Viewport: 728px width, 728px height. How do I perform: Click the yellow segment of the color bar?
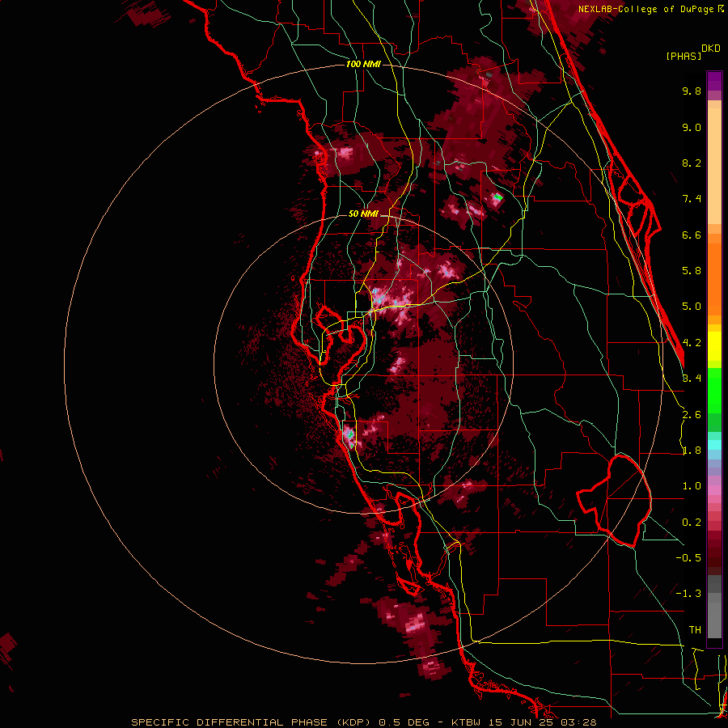click(714, 346)
